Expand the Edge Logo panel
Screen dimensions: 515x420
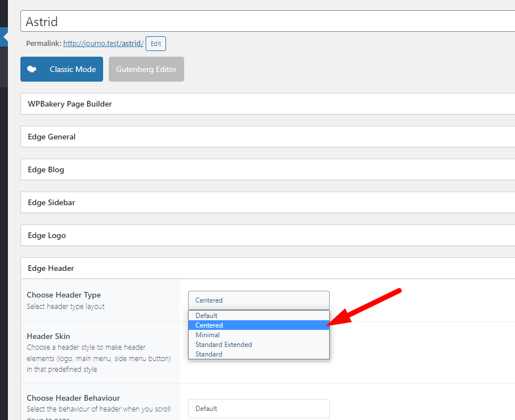267,235
